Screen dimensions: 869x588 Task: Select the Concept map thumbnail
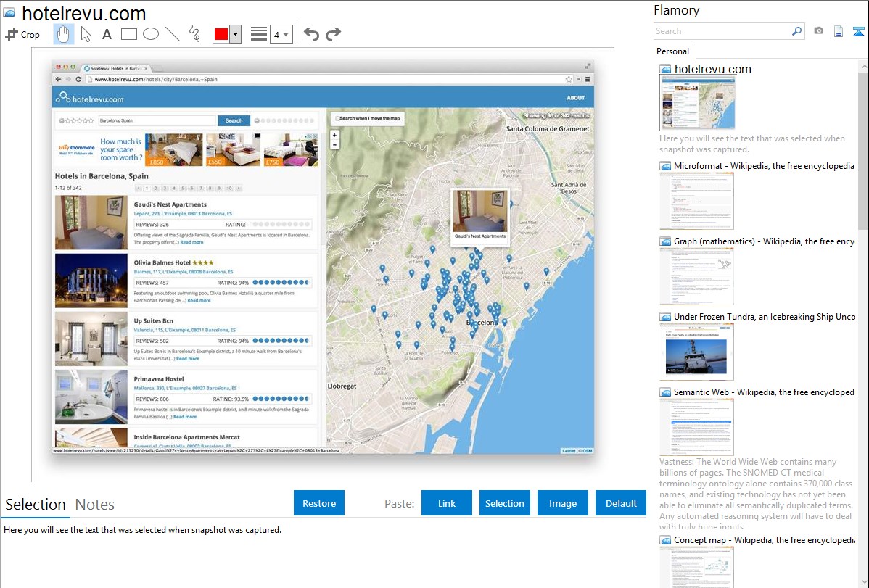696,567
